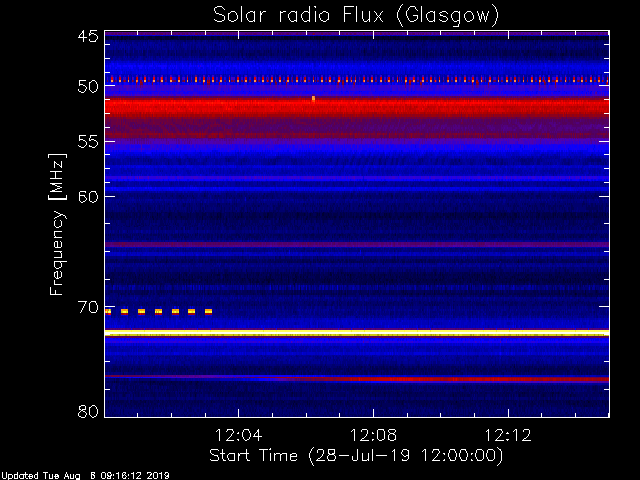Click the '70' frequency axis label
The width and height of the screenshot is (640, 480).
pos(88,307)
